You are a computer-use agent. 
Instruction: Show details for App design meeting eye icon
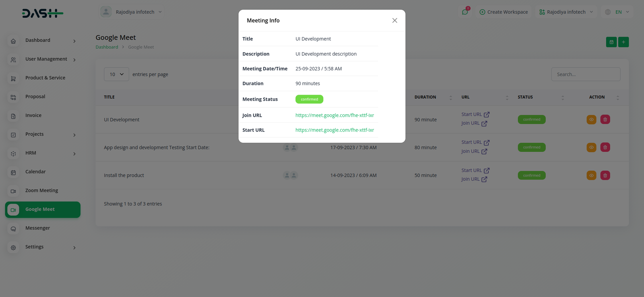(x=591, y=147)
